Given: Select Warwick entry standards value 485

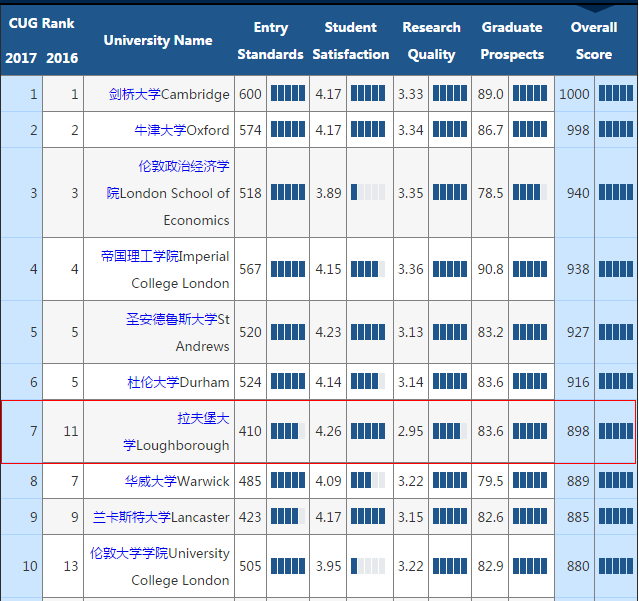Looking at the screenshot, I should [250, 481].
